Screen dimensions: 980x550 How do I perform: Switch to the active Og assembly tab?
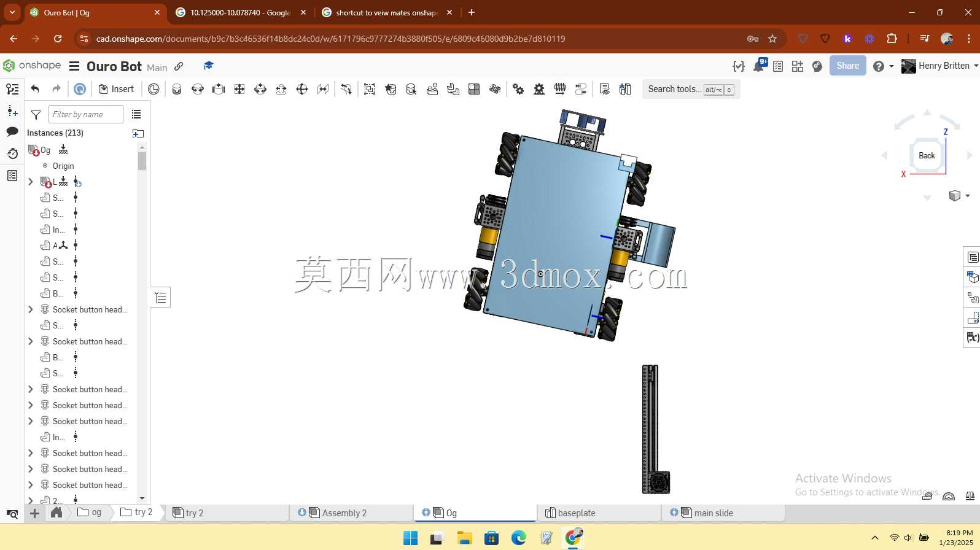pos(475,513)
